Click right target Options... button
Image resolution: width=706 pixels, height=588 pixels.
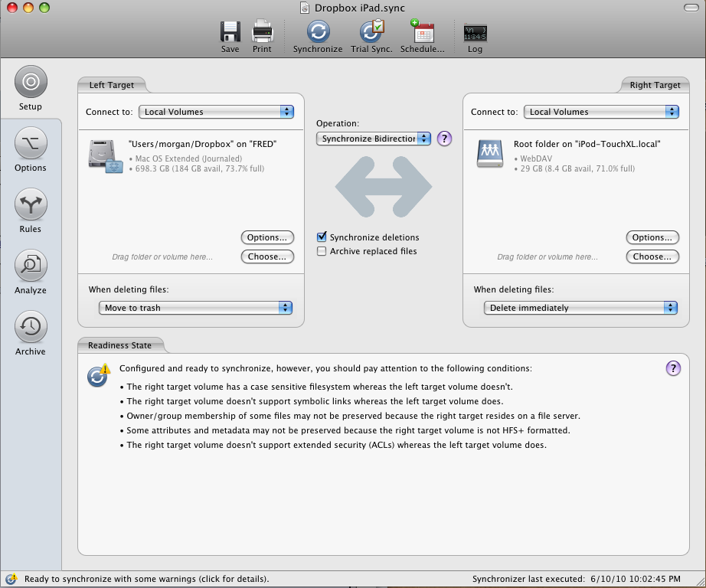pyautogui.click(x=652, y=237)
